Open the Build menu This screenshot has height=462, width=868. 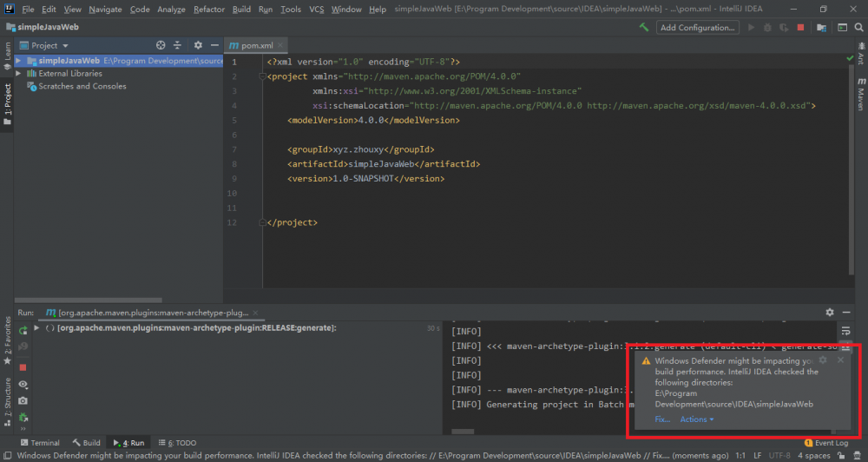[241, 10]
